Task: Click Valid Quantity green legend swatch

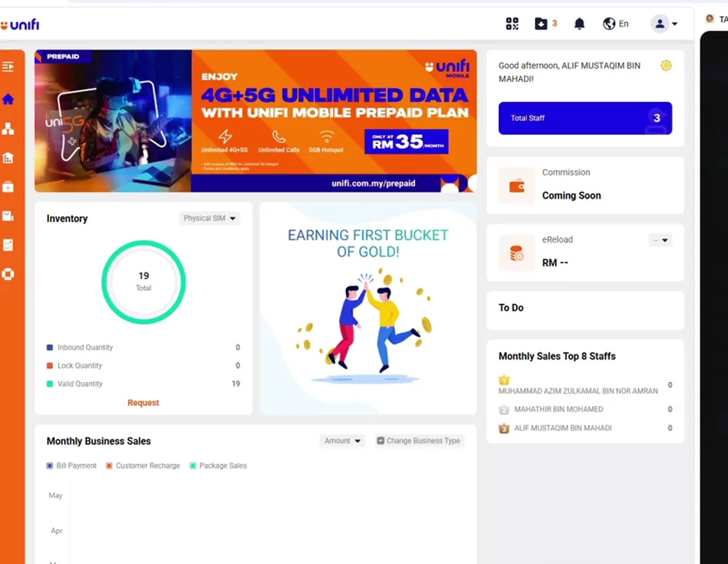Action: point(50,383)
